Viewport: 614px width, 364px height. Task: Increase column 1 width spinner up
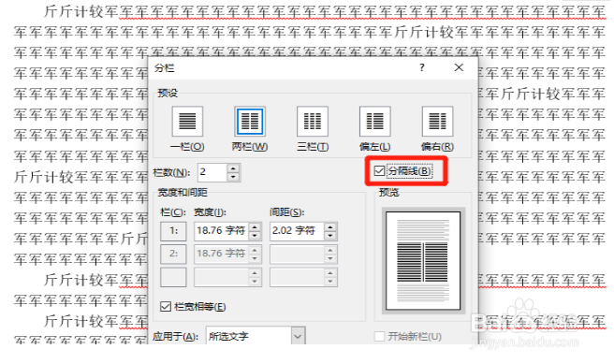255,226
